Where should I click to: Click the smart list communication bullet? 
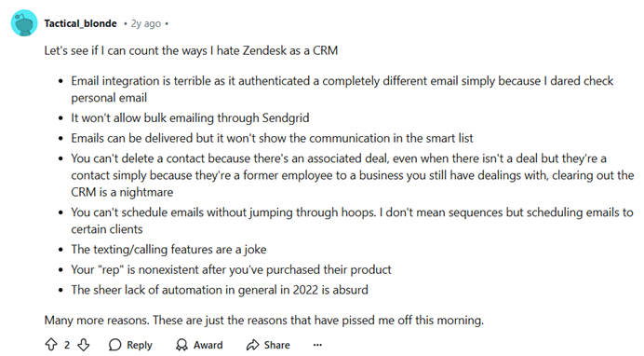(x=272, y=138)
